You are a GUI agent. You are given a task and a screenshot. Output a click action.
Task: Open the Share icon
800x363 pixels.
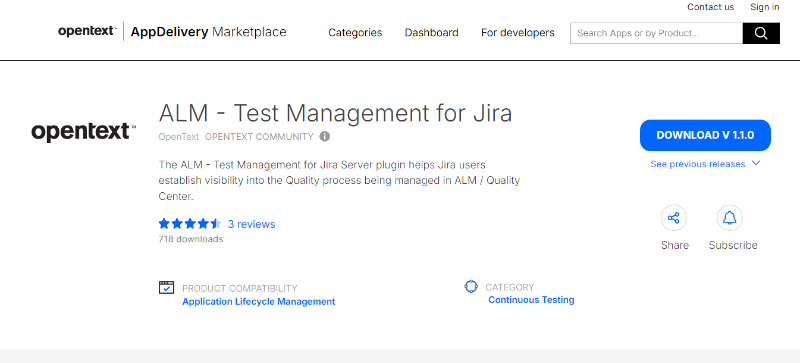pos(673,219)
